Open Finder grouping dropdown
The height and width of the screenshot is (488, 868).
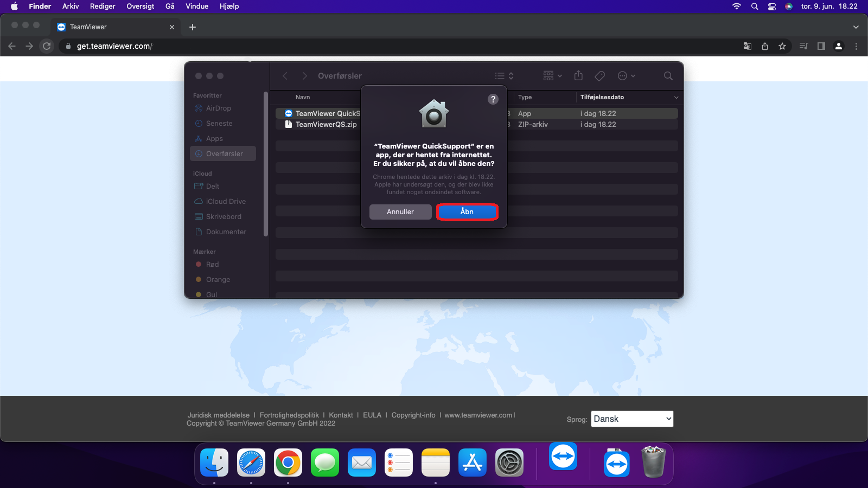[553, 76]
